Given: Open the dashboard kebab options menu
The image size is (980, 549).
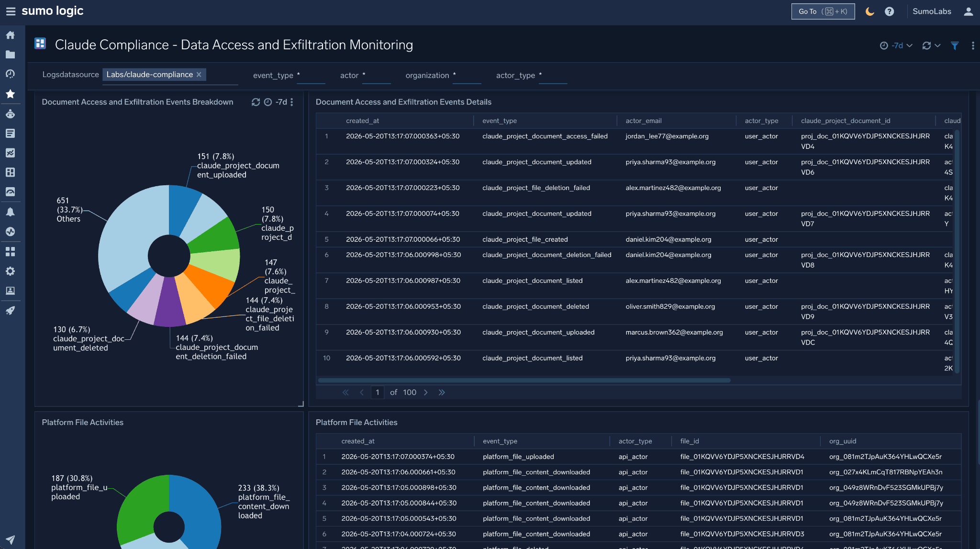Looking at the screenshot, I should point(973,45).
